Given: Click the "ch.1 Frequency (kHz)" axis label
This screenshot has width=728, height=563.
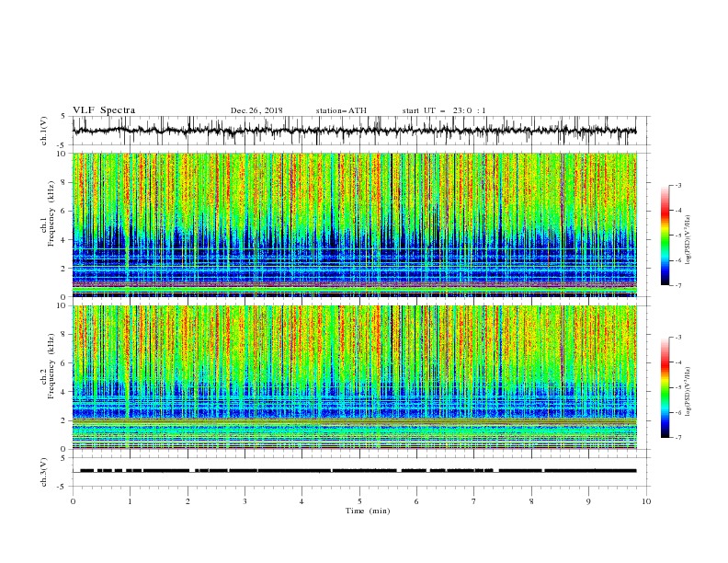Looking at the screenshot, I should (x=48, y=213).
